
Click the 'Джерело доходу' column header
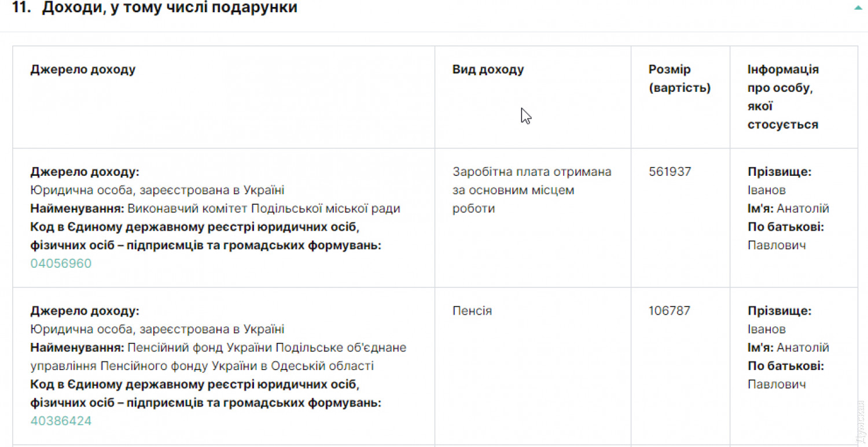83,70
